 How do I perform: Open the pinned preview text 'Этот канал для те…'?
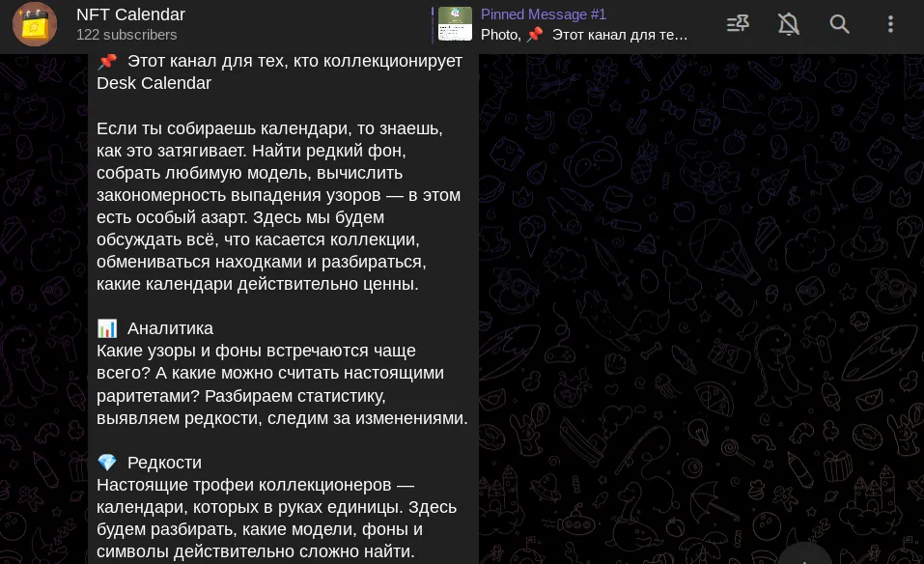coord(619,35)
